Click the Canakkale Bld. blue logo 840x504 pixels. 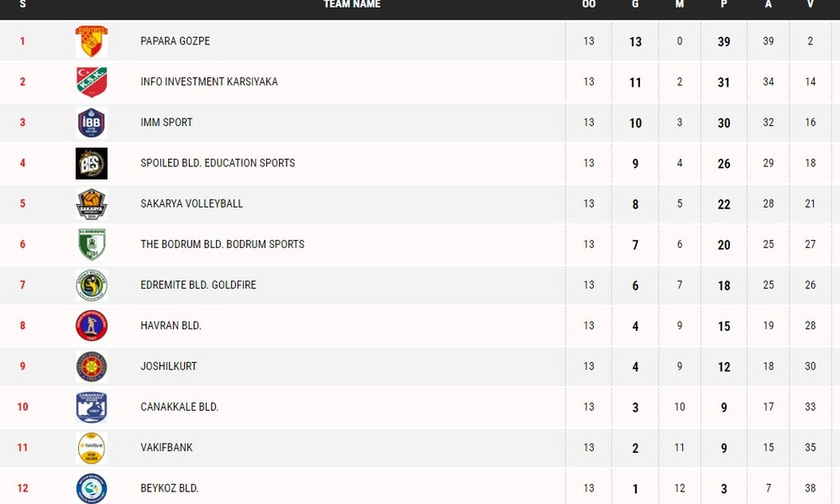92,407
